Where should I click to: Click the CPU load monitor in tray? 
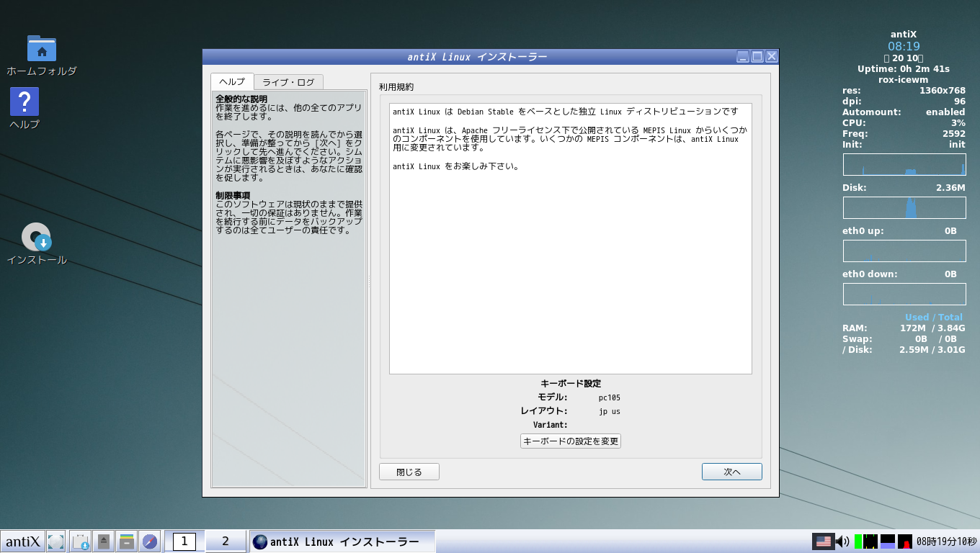pyautogui.click(x=905, y=541)
